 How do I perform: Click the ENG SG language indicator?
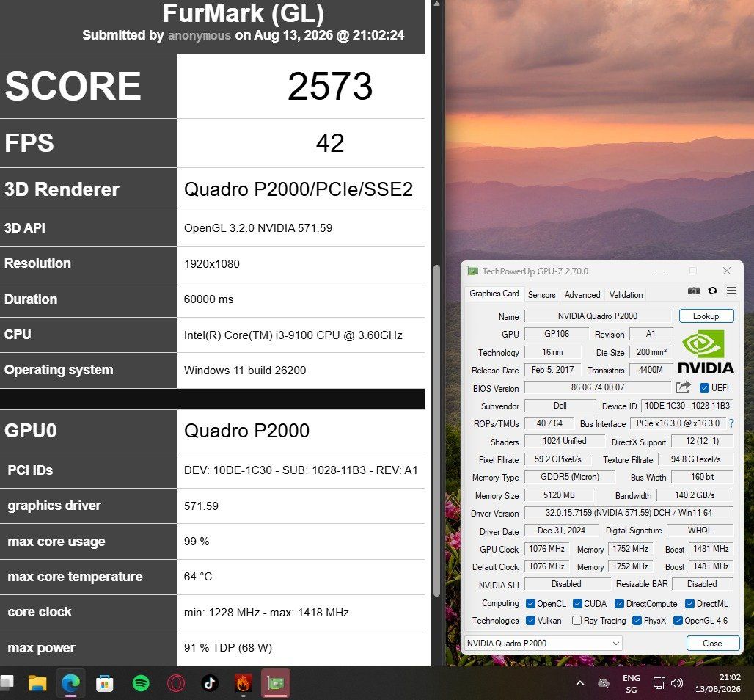coord(631,683)
